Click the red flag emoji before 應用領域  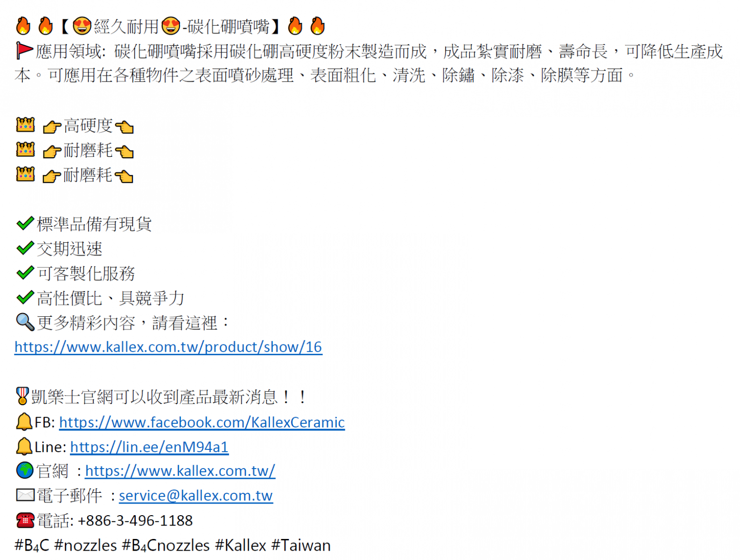(x=24, y=50)
